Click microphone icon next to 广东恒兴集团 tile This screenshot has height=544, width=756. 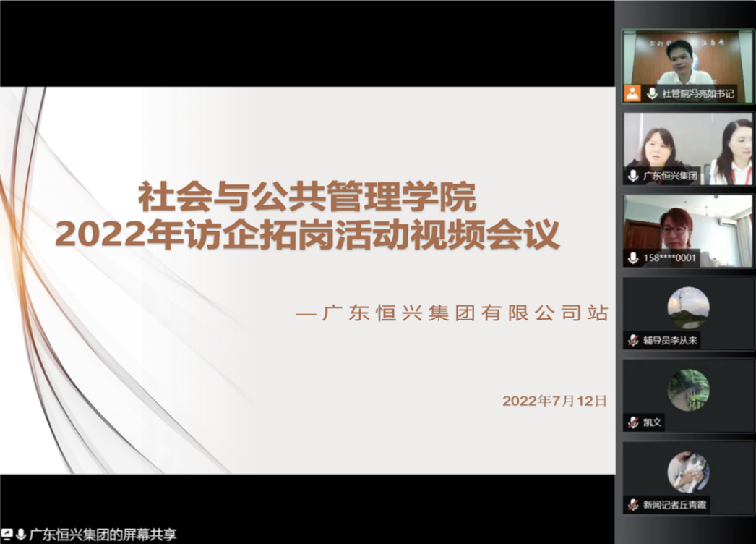633,176
